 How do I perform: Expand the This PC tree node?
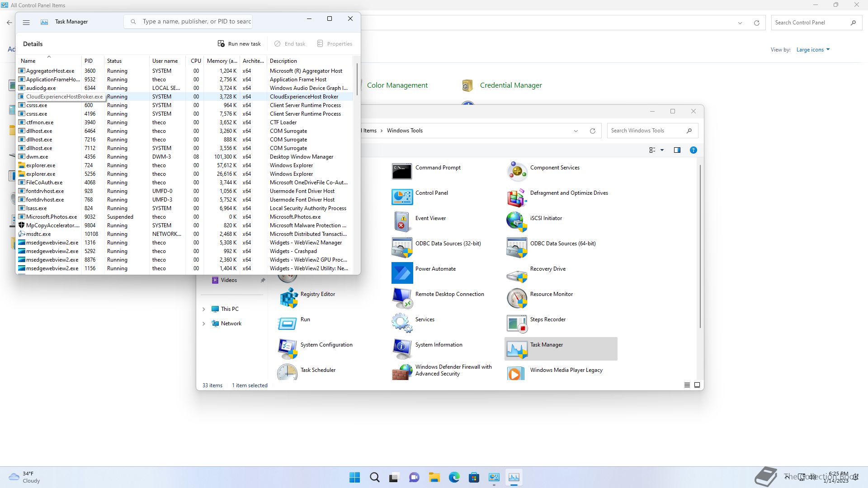click(x=203, y=309)
